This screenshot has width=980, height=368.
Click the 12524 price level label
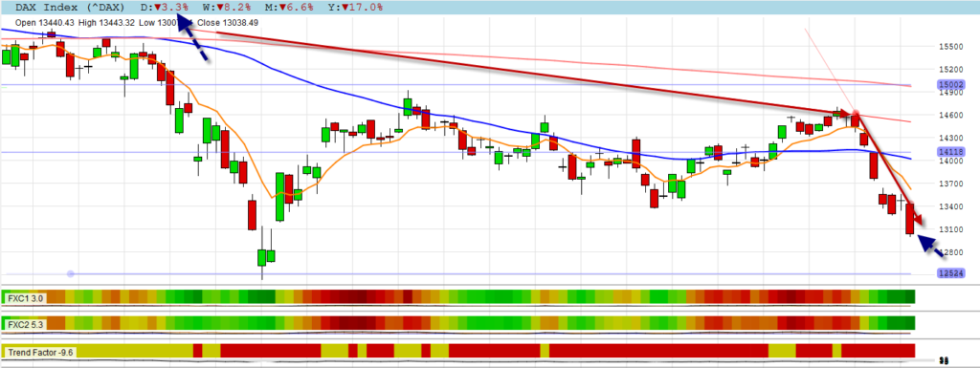click(950, 273)
